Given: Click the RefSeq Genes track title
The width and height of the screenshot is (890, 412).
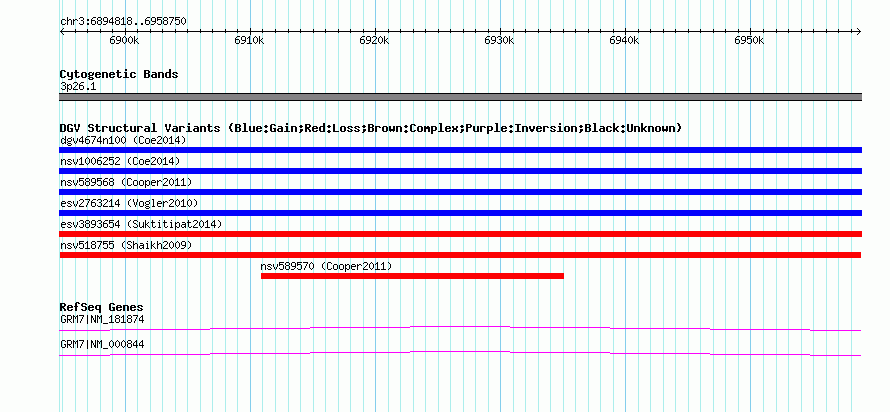Looking at the screenshot, I should [102, 308].
